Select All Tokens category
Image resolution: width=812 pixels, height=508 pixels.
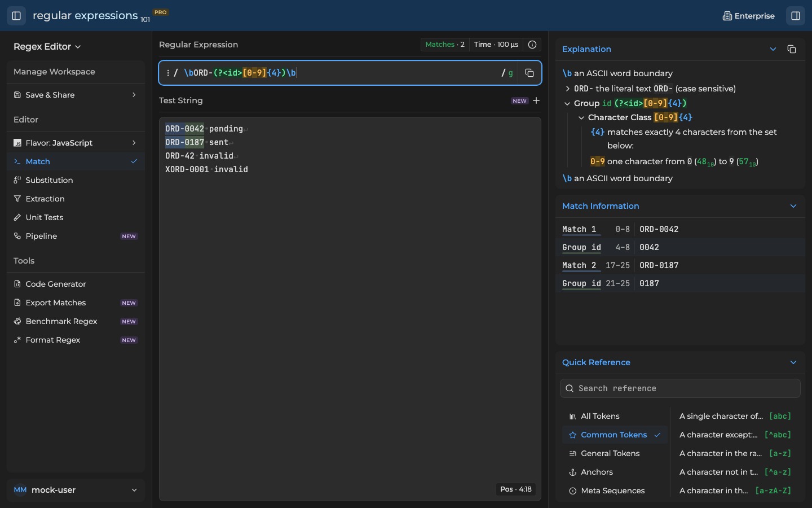point(615,417)
